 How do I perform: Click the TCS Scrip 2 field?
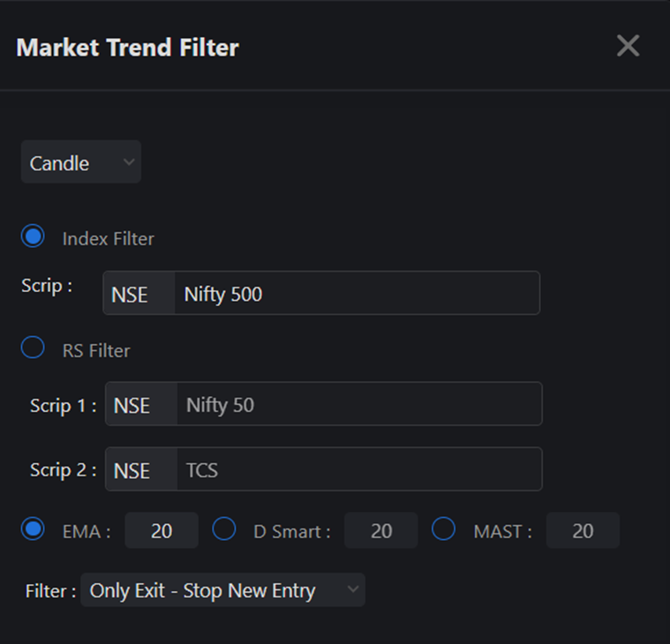(358, 469)
